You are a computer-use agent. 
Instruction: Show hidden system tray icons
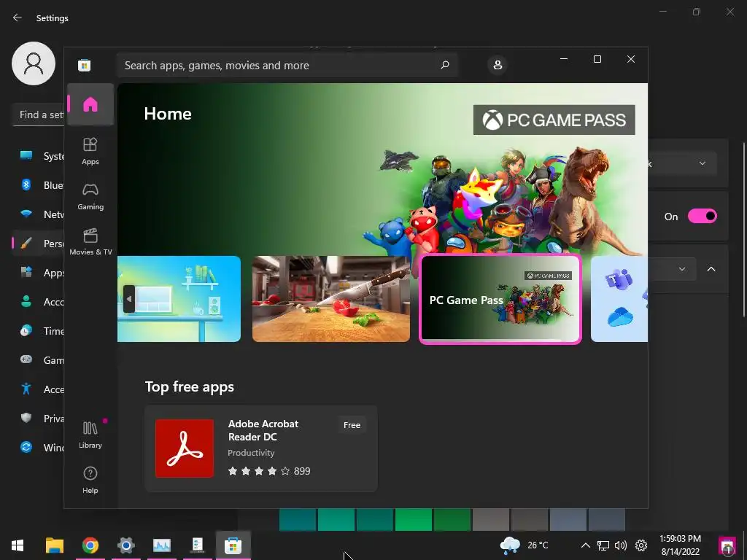(x=586, y=545)
